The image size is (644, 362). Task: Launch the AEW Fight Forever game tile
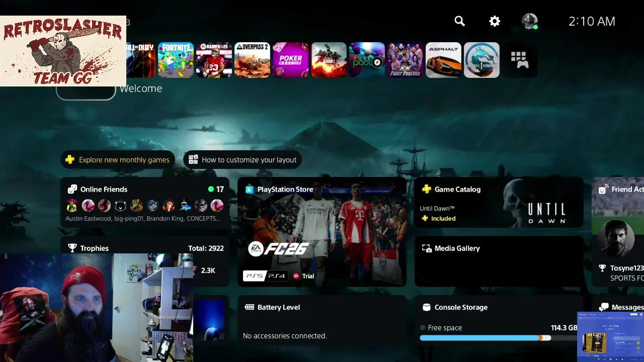(405, 60)
